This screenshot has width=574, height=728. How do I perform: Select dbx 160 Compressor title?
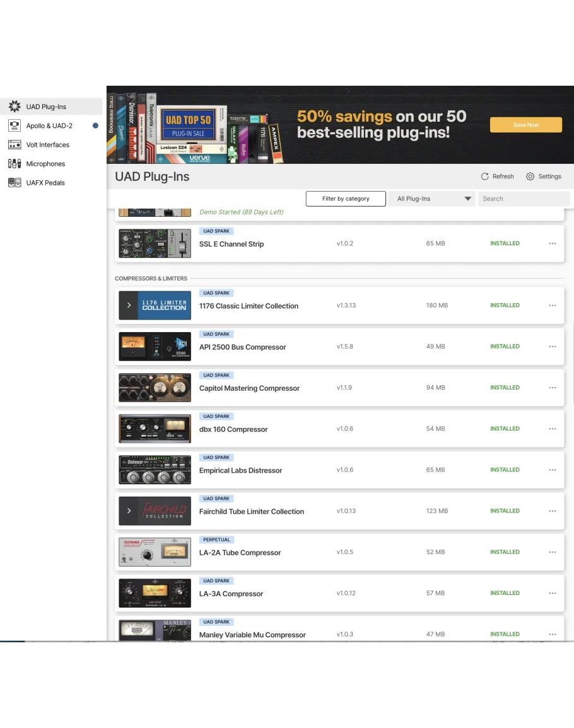tap(233, 429)
